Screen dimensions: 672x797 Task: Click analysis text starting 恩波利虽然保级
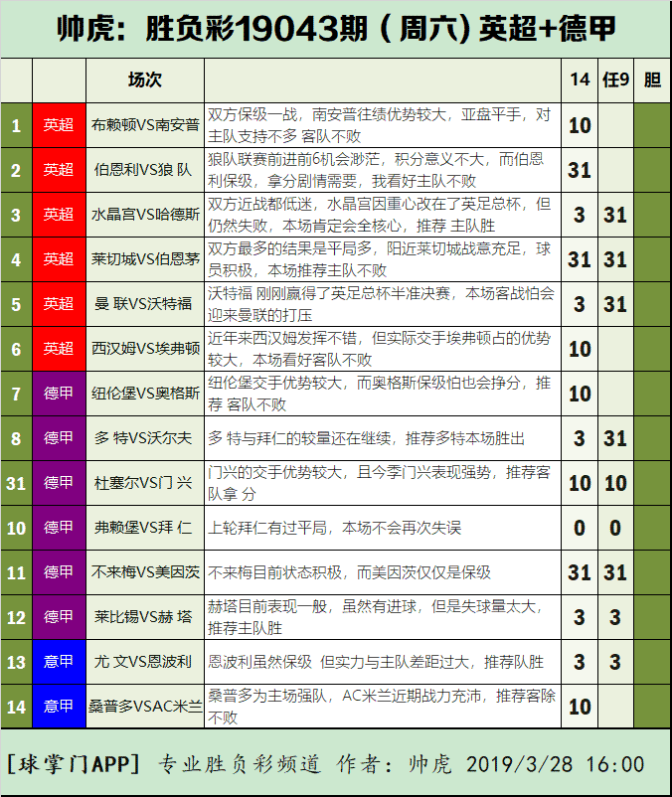(376, 662)
